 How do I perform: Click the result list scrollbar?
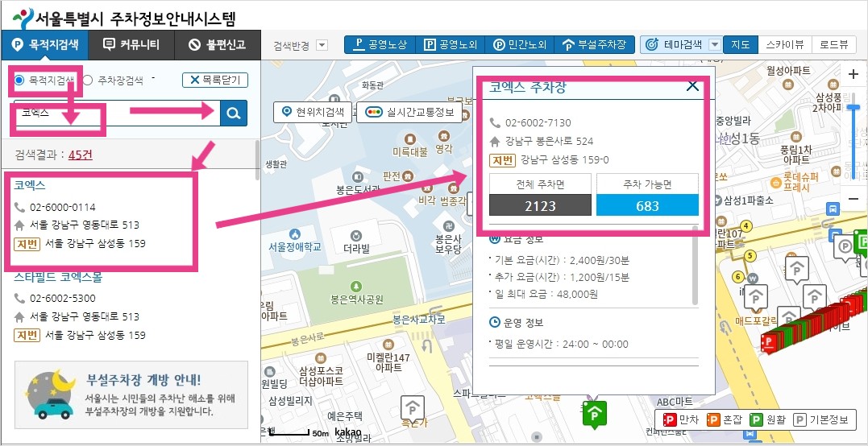257,159
